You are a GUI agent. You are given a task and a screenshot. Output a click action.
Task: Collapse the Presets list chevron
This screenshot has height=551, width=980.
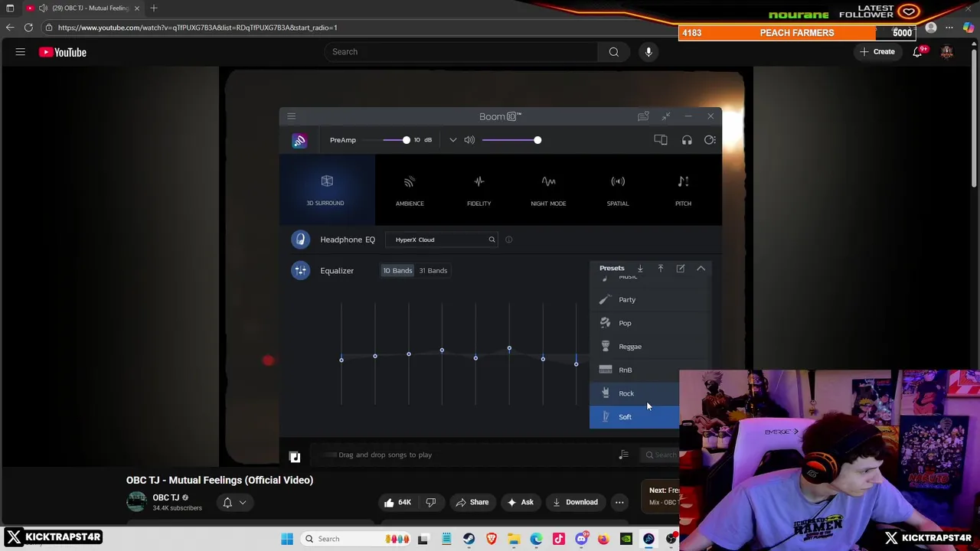pyautogui.click(x=701, y=269)
